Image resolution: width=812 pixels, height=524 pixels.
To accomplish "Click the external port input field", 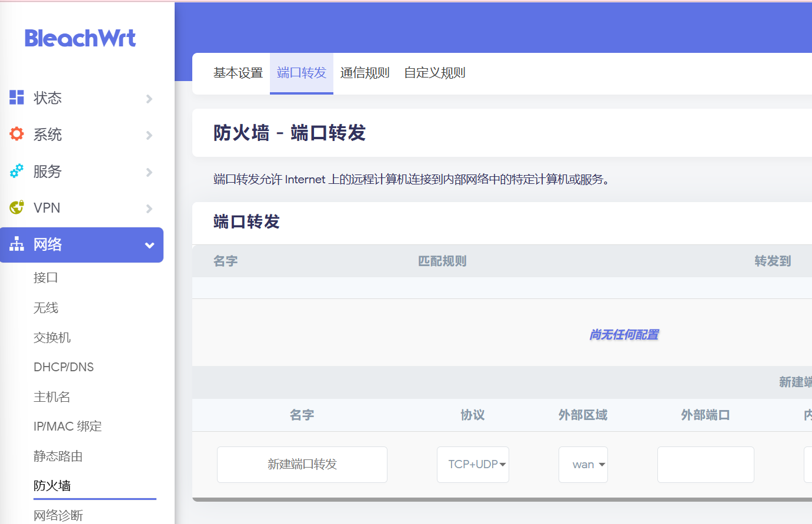I will coord(706,465).
